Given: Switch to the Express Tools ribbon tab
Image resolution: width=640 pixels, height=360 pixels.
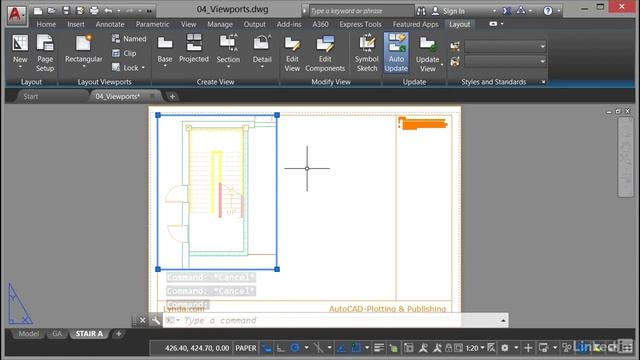Looking at the screenshot, I should tap(360, 24).
